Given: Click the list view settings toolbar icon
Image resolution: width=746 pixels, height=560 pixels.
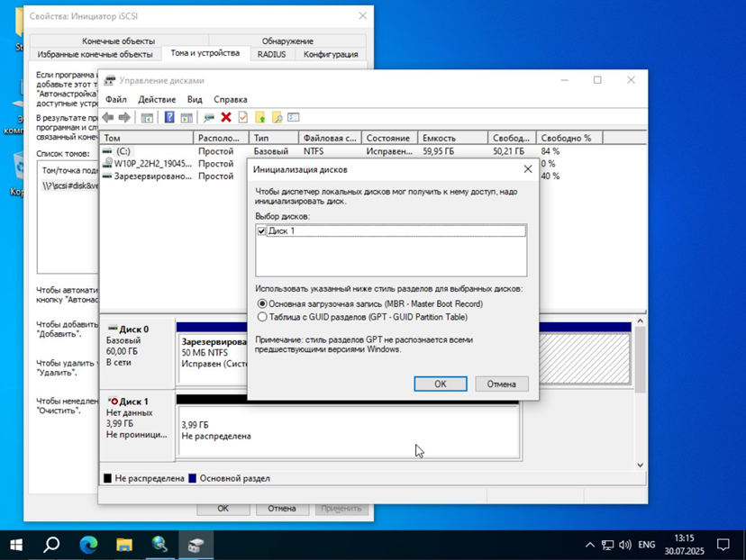Looking at the screenshot, I should click(294, 117).
